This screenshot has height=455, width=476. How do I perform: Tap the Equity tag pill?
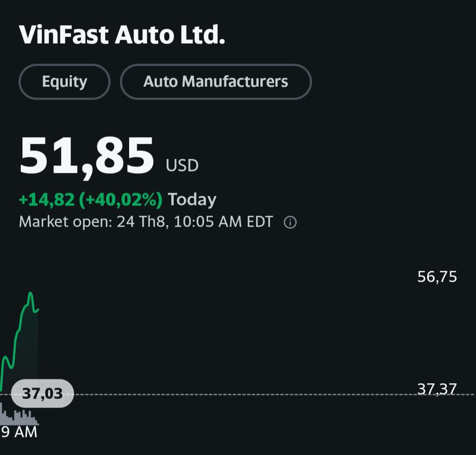pos(64,82)
